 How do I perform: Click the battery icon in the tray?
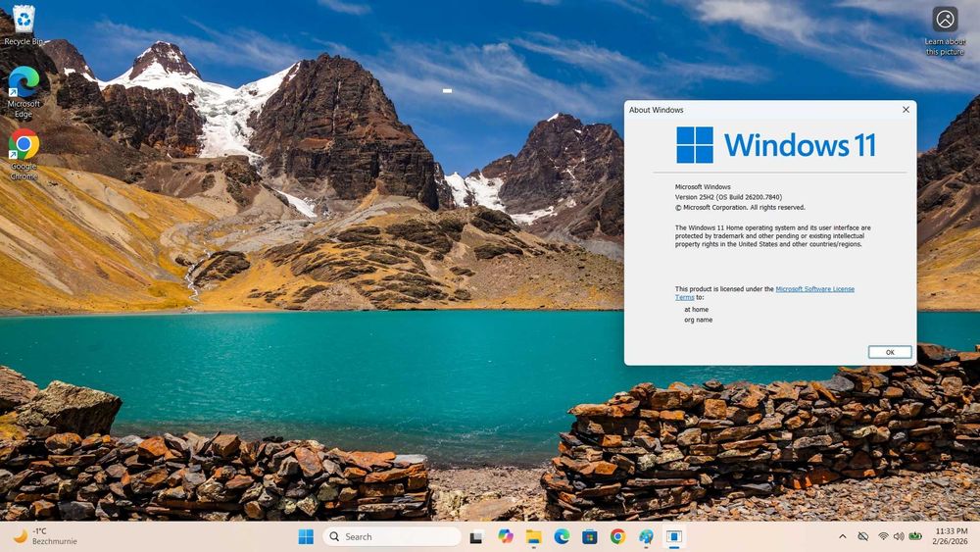point(915,536)
